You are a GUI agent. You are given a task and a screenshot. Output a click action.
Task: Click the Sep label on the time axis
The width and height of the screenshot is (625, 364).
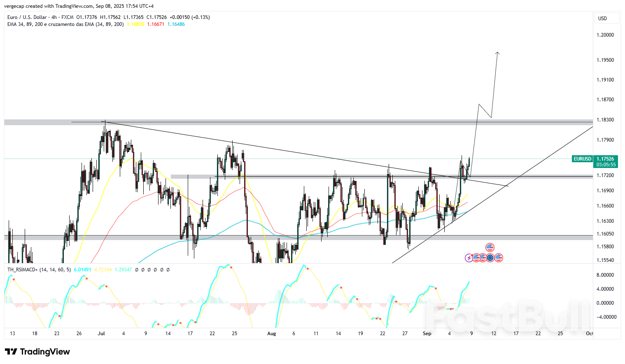[x=427, y=334]
